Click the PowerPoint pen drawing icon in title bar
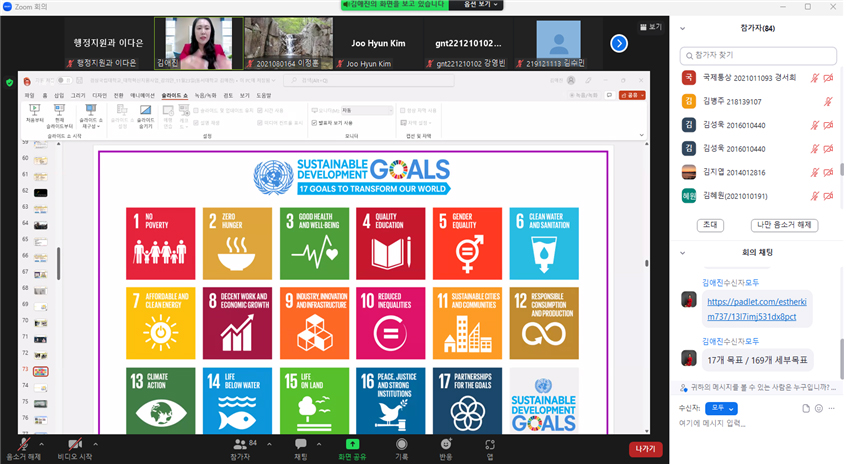The image size is (846, 466). pos(588,80)
